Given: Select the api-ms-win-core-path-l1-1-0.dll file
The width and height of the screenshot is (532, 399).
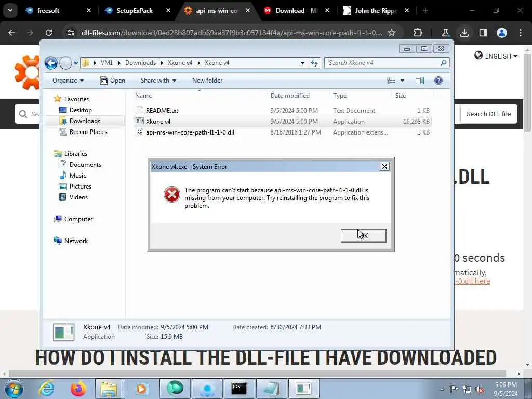Looking at the screenshot, I should pyautogui.click(x=283, y=132).
